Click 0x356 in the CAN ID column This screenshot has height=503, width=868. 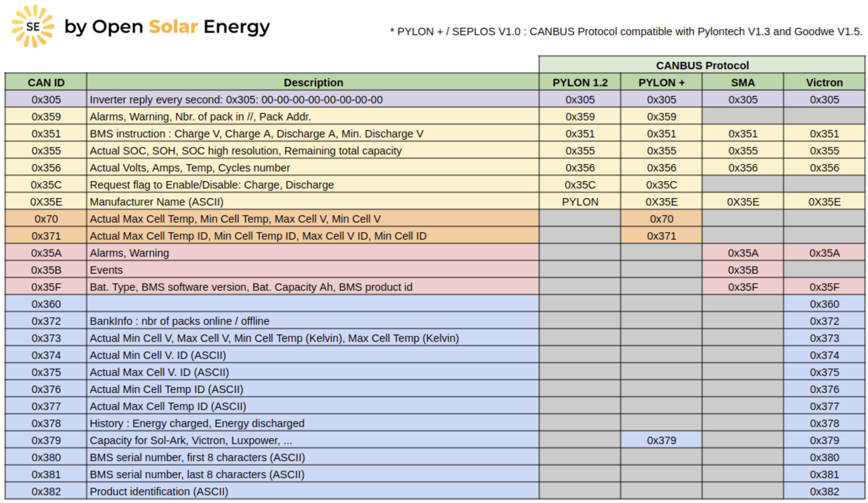click(x=46, y=167)
